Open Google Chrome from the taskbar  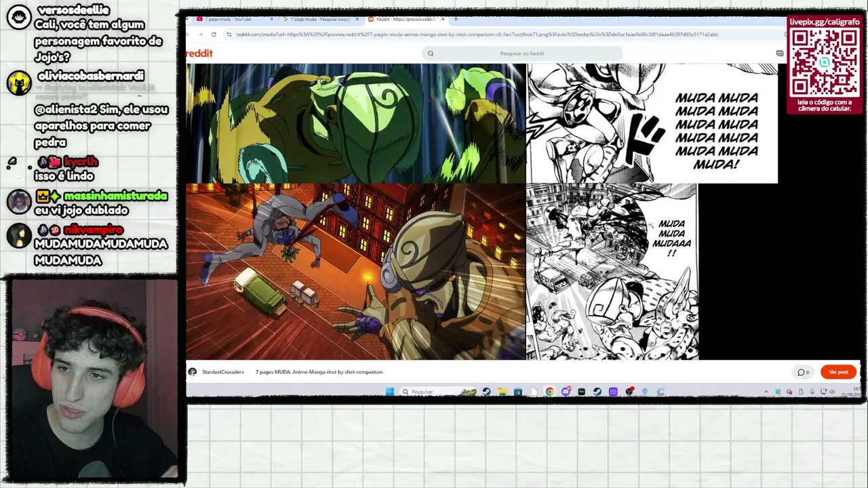pos(550,392)
